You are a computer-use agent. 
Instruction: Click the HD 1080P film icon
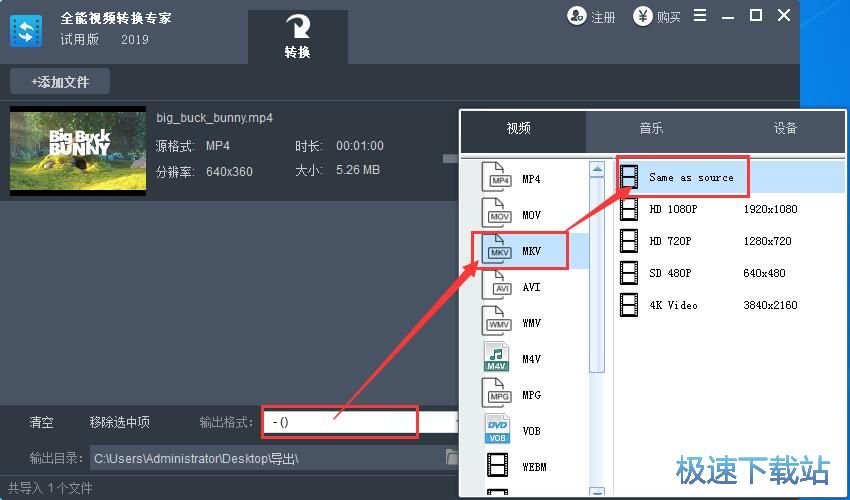(629, 209)
